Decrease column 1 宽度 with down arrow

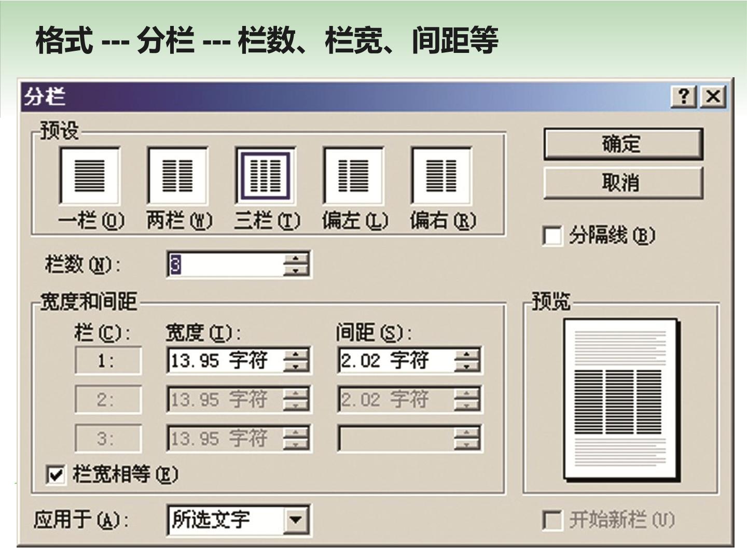tap(296, 366)
